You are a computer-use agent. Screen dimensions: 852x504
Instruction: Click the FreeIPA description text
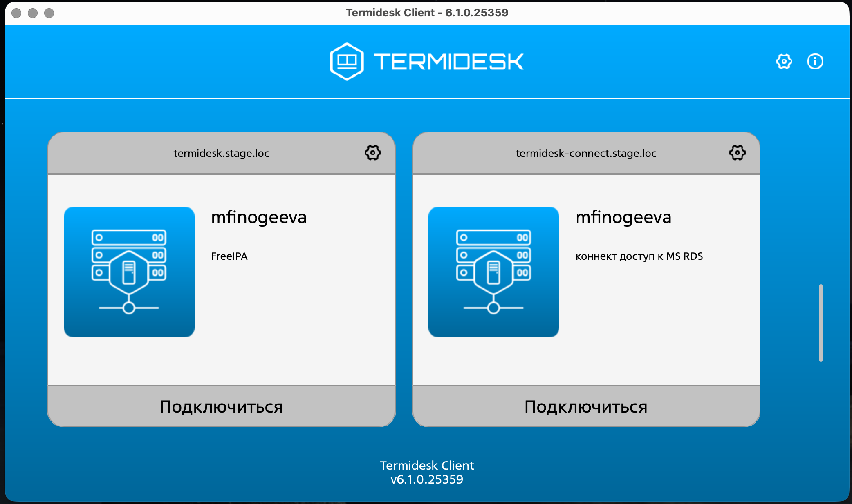point(229,256)
